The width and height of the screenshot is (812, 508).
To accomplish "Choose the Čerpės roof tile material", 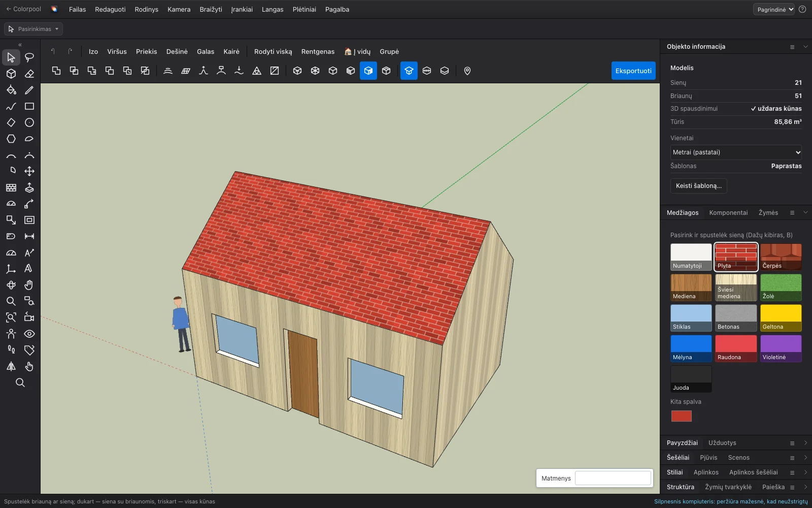I will click(781, 257).
